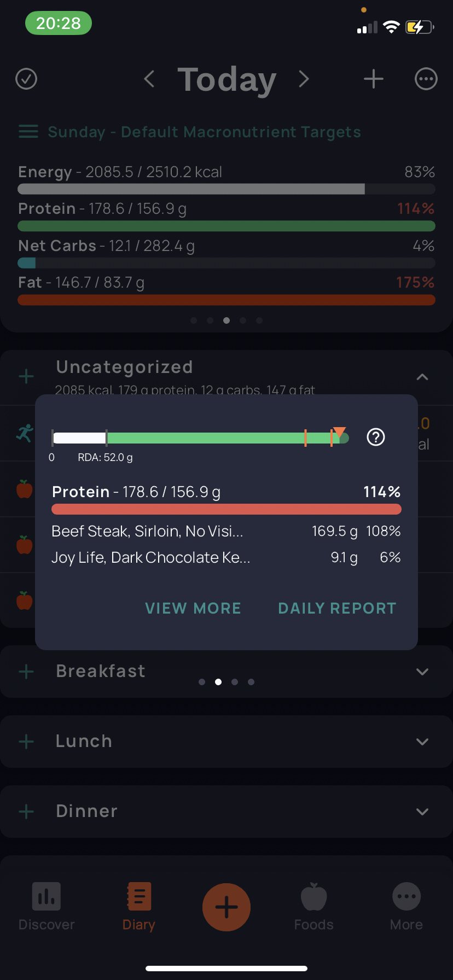Open the DAILY REPORT link
Screen dimensions: 453x980
pyautogui.click(x=337, y=608)
